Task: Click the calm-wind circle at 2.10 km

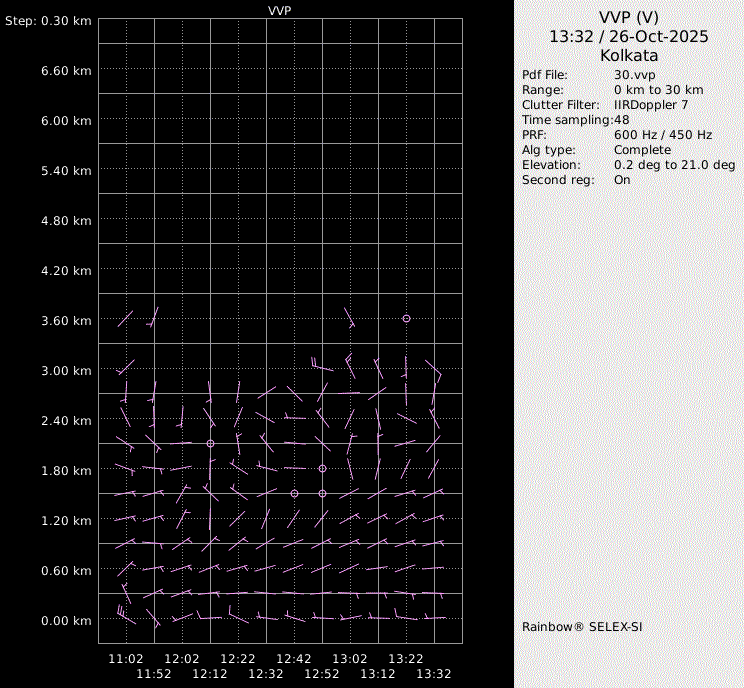Action: (210, 443)
